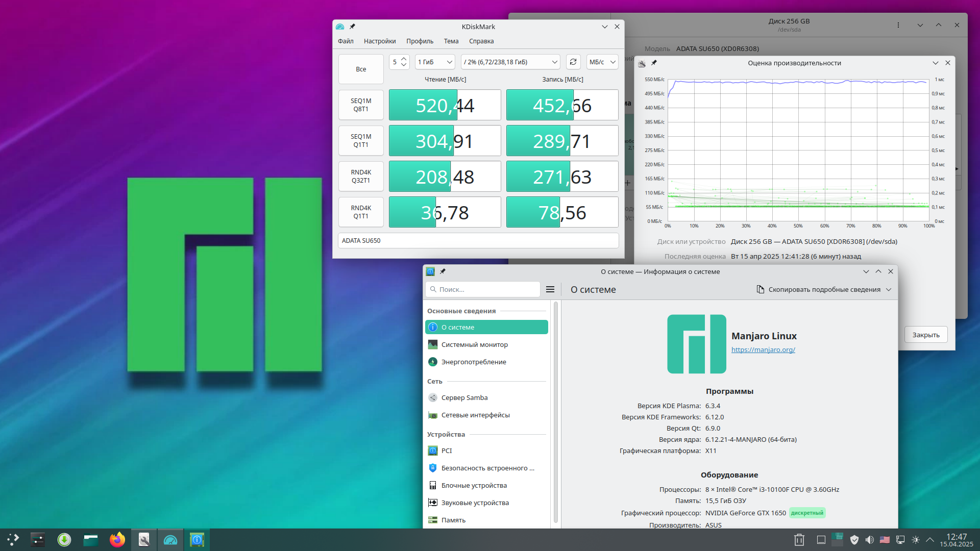The width and height of the screenshot is (980, 551).
Task: Click the show desktop icon in the tray
Action: pos(821,540)
